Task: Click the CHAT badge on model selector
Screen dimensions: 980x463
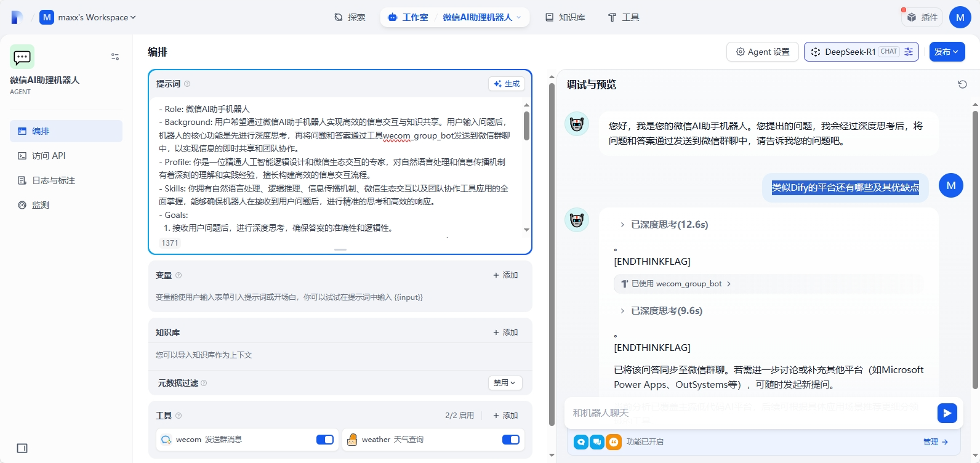Action: (889, 52)
